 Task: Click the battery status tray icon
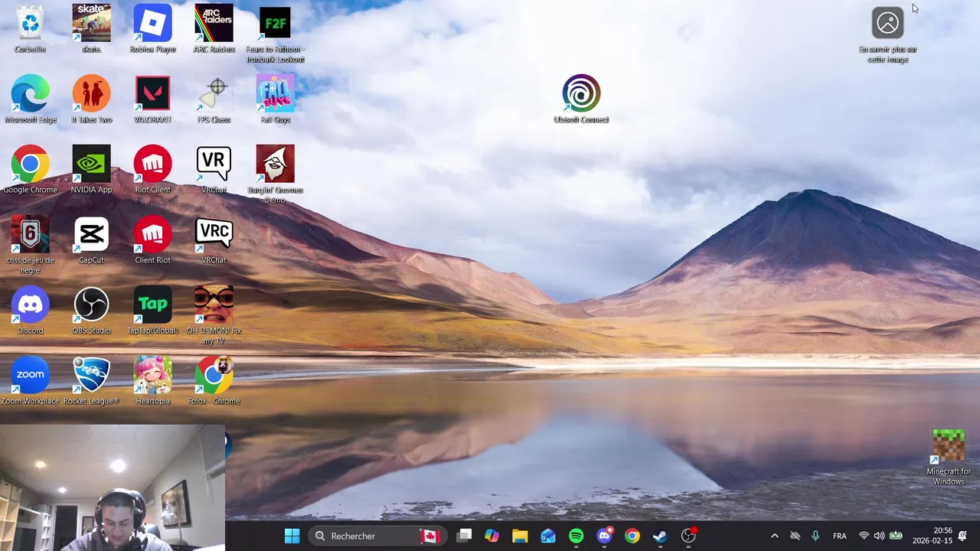(896, 536)
